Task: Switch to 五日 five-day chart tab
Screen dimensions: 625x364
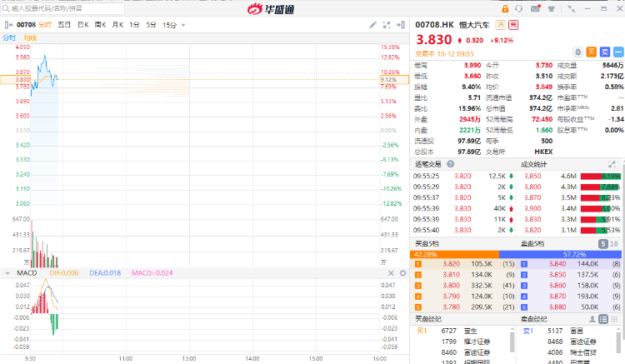Action: [64, 25]
